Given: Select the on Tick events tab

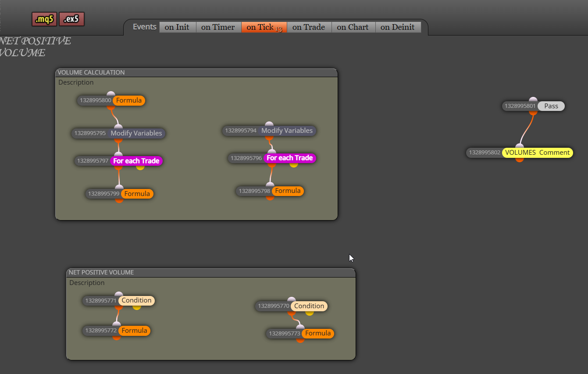Looking at the screenshot, I should (x=264, y=27).
